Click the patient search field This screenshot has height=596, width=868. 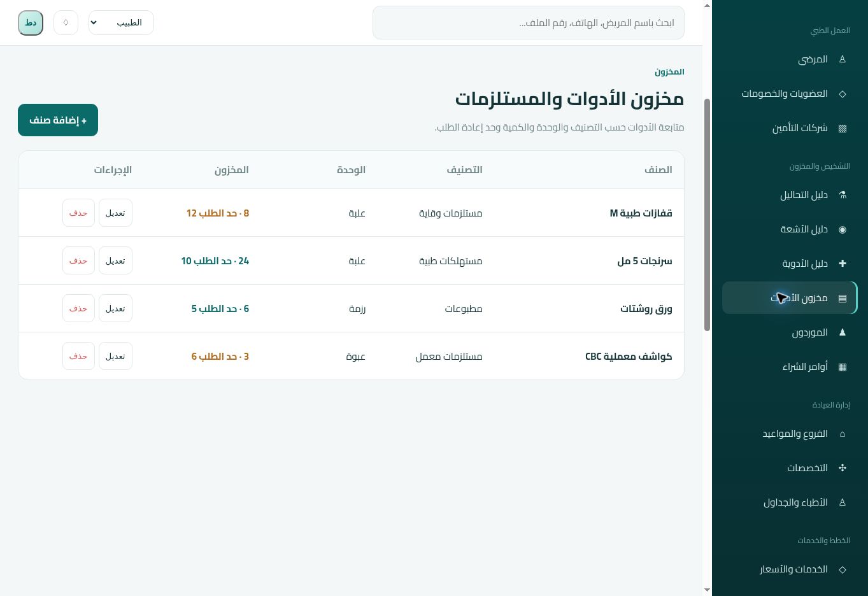point(529,23)
